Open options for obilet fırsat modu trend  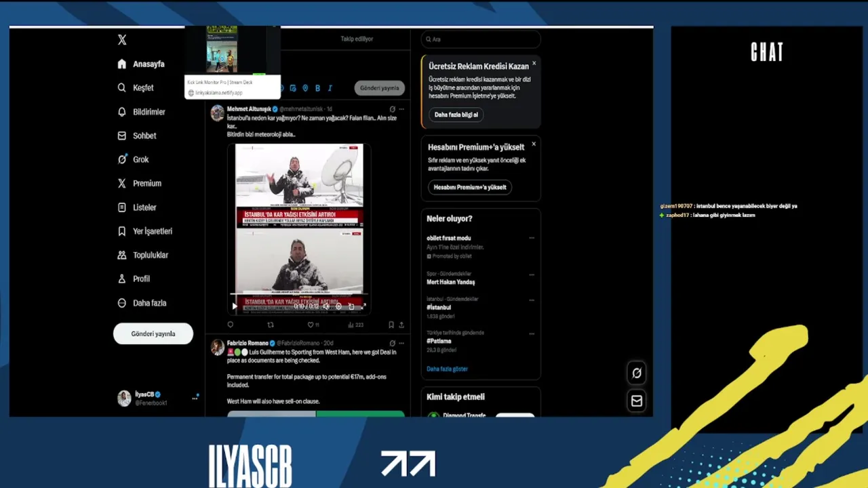point(532,238)
